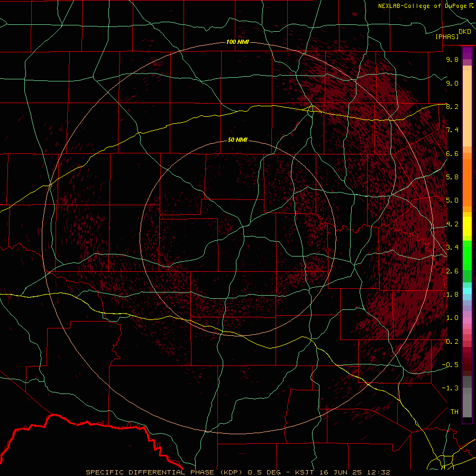Click the 5.0 color scale value
The height and width of the screenshot is (476, 476).
pos(452,200)
